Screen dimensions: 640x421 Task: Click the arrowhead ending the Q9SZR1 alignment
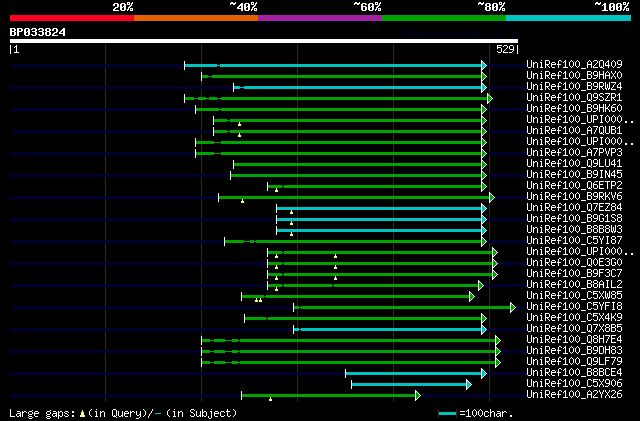490,98
